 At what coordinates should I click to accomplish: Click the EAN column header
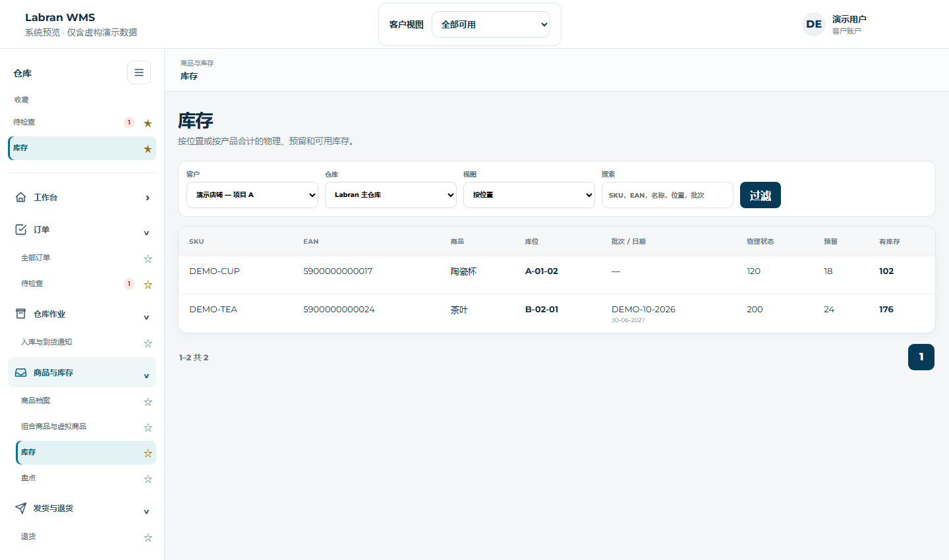pyautogui.click(x=311, y=242)
